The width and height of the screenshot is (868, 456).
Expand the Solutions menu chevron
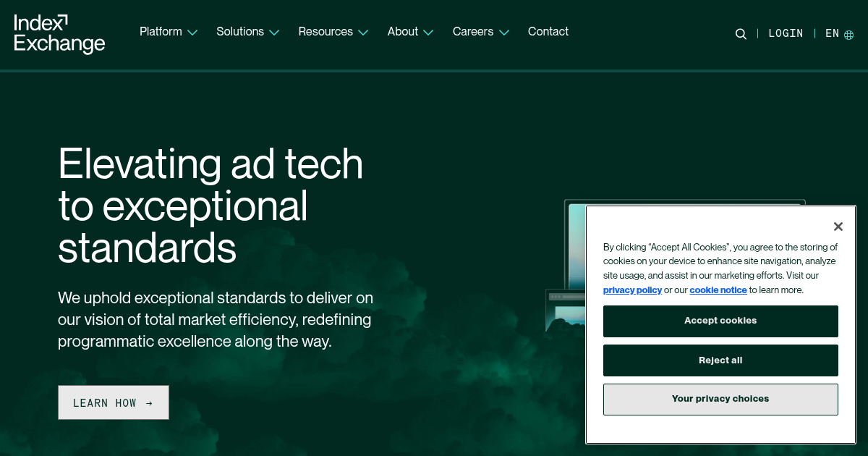click(274, 33)
